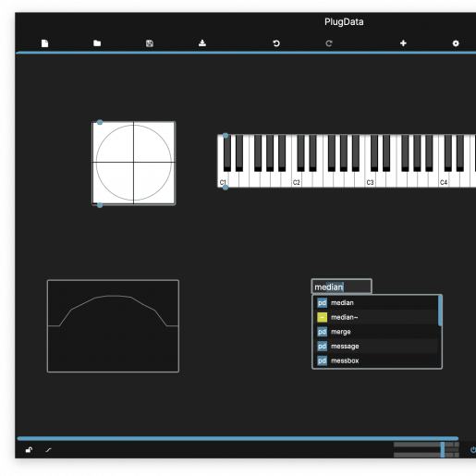476x476 pixels.
Task: Toggle the lock/edit mode padlock icon
Action: pos(29,450)
